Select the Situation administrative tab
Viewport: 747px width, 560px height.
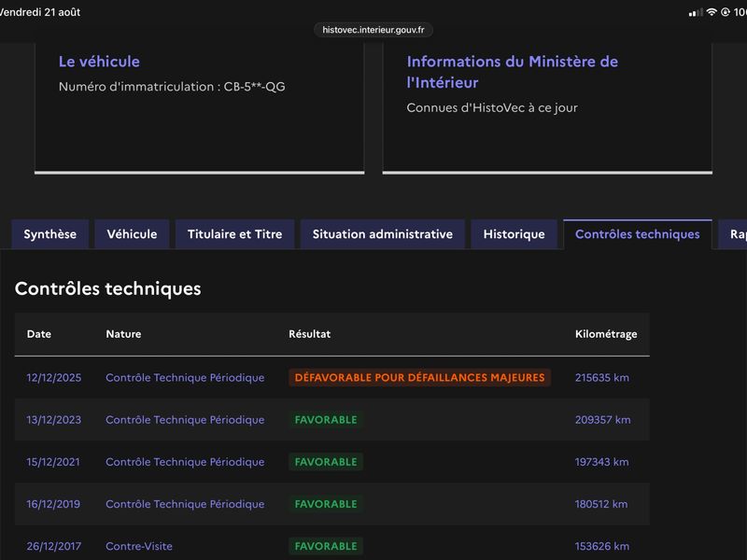pyautogui.click(x=383, y=234)
